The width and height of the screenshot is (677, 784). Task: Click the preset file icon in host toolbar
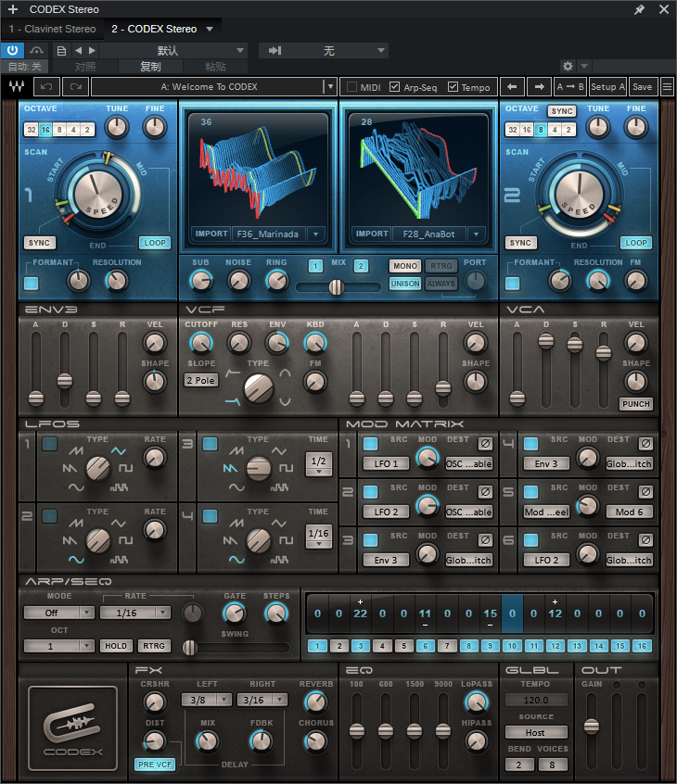[61, 50]
